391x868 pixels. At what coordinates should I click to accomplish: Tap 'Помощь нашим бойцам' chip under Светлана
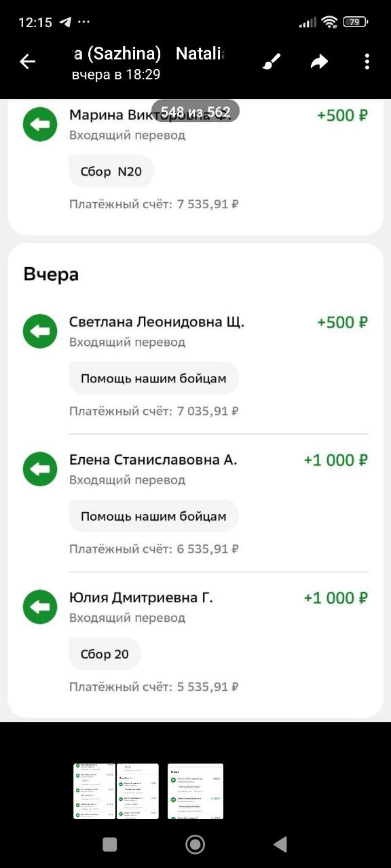[153, 378]
